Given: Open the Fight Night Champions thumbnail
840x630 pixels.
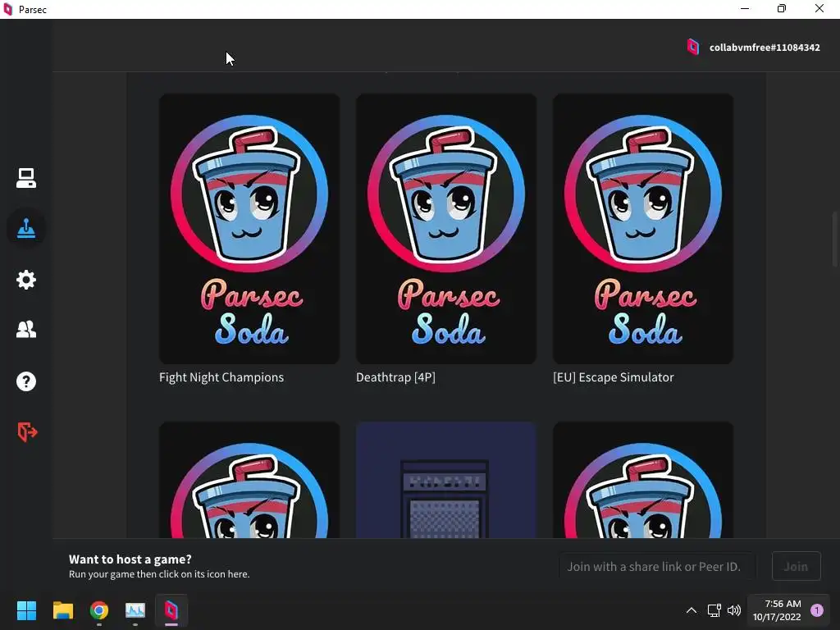Looking at the screenshot, I should click(249, 229).
